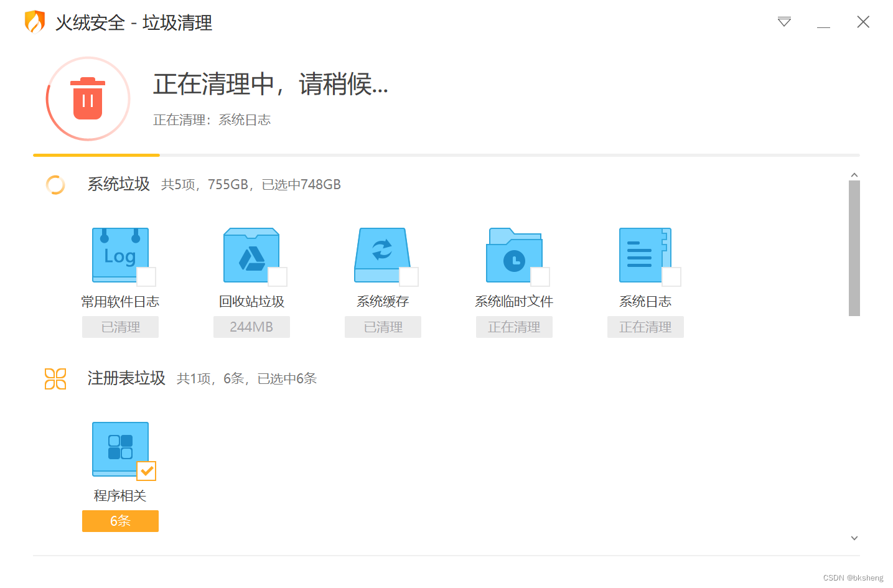Click the 系统缓存 label
The width and height of the screenshot is (893, 588).
(383, 302)
